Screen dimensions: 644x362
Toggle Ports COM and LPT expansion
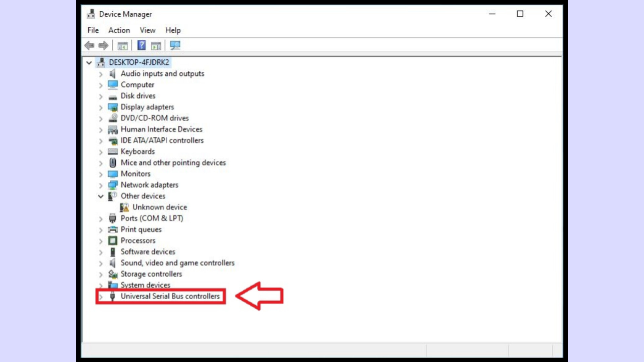click(x=100, y=218)
